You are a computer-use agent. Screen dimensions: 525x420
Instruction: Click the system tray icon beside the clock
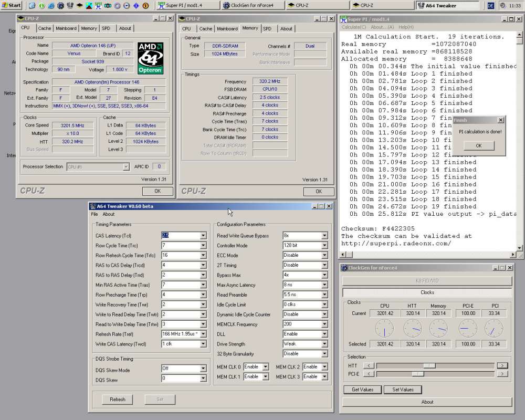point(502,5)
